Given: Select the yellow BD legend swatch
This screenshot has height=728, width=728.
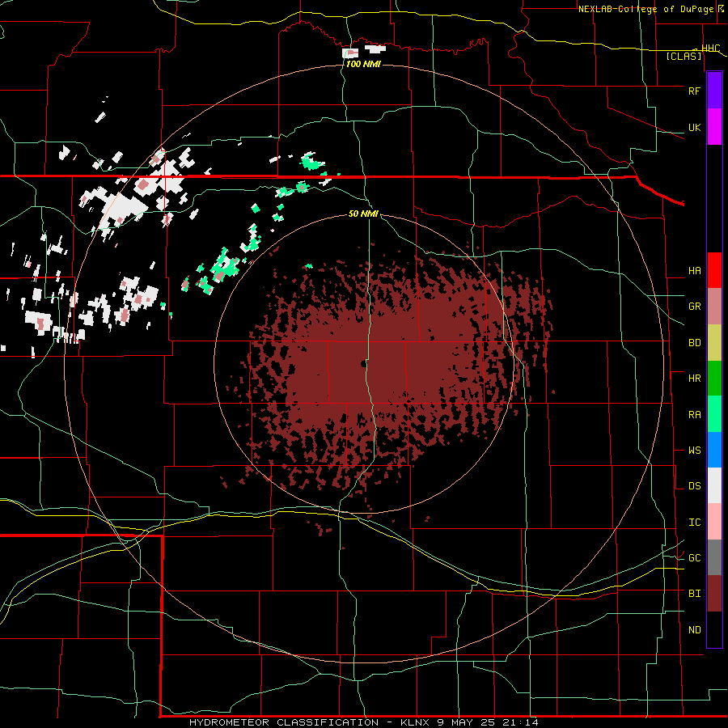Looking at the screenshot, I should [x=714, y=343].
